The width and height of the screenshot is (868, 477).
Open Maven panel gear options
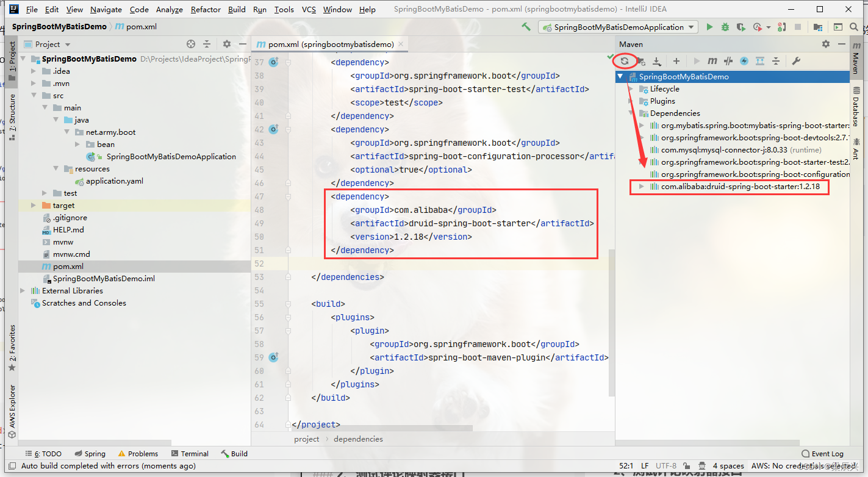(x=826, y=44)
